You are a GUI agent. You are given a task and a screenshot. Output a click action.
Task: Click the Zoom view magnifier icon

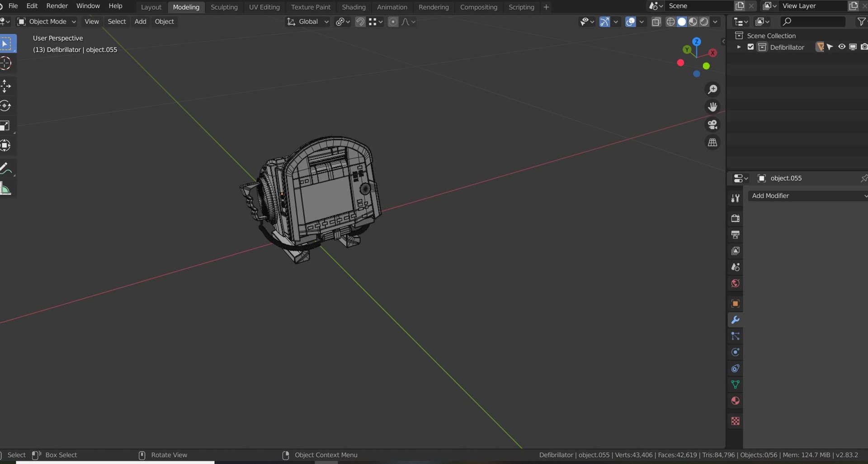coord(712,90)
